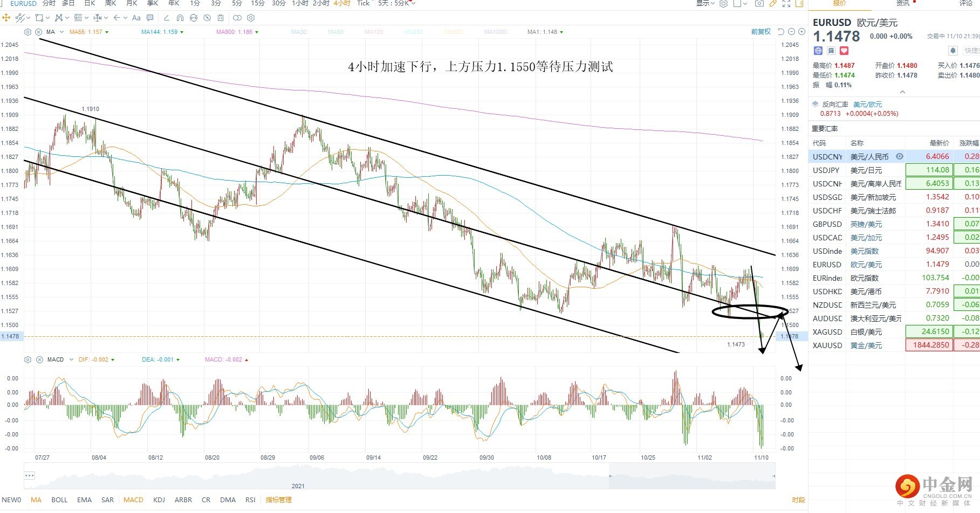
Task: Click the navigator ellipsis options button
Action: click(30, 475)
